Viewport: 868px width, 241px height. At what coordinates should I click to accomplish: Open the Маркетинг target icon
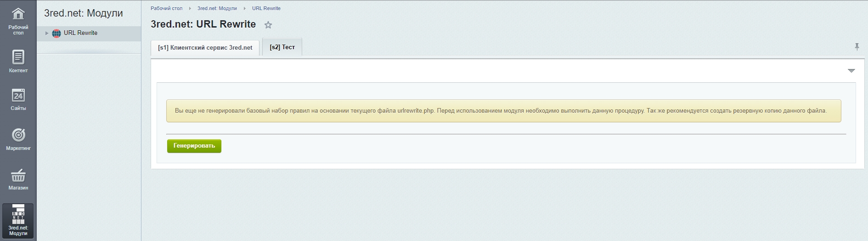18,139
